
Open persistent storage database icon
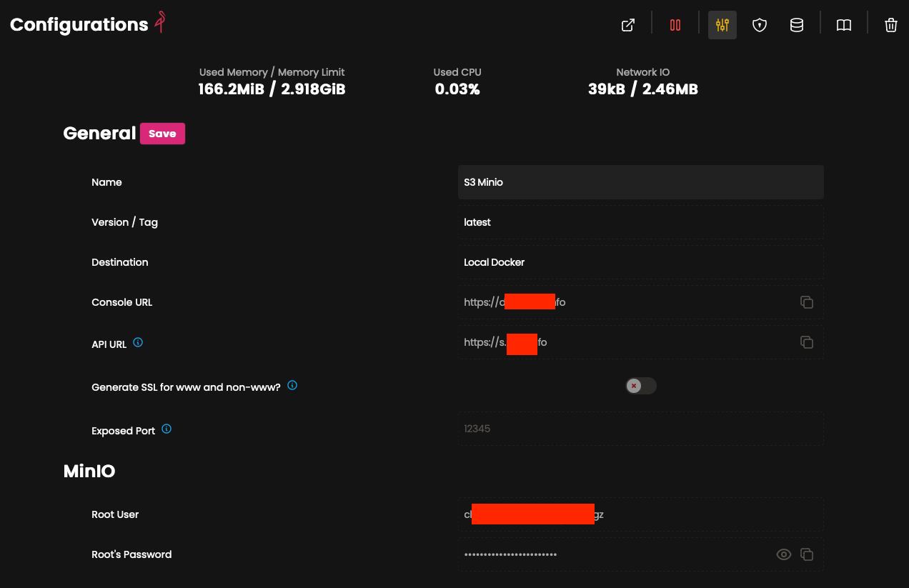[797, 25]
